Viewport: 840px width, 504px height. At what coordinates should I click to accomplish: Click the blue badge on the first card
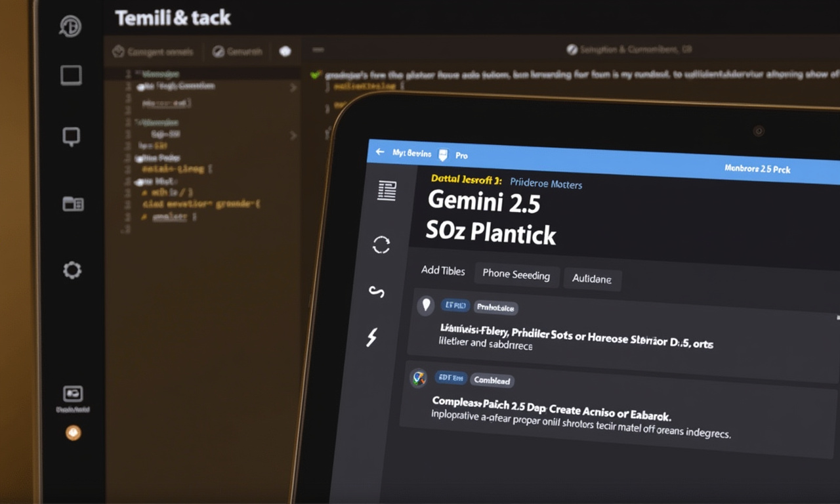coord(455,305)
